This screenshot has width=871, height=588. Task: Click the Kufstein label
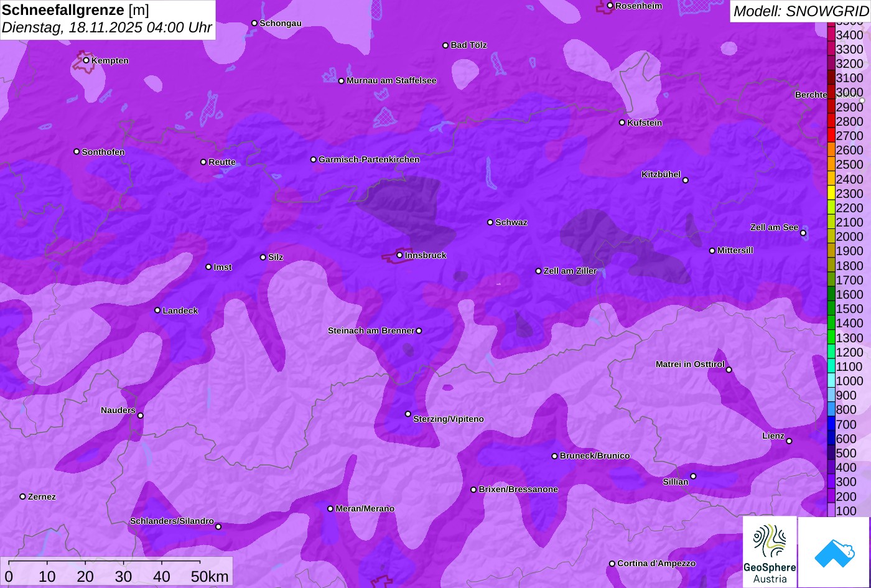click(x=645, y=123)
